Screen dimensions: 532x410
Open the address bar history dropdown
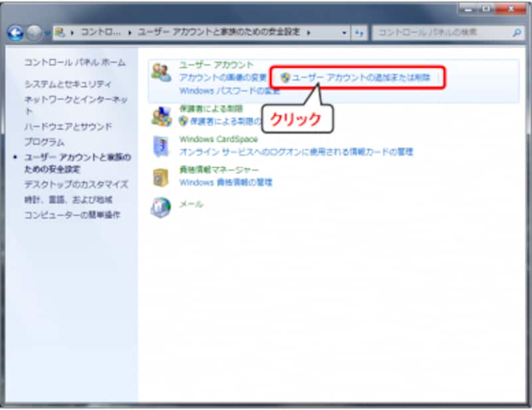(344, 33)
